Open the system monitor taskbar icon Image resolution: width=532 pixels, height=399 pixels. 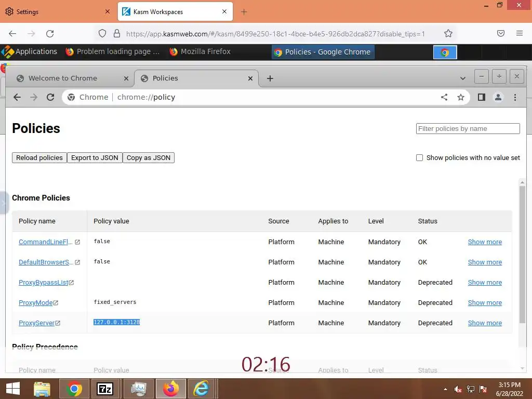(x=139, y=389)
